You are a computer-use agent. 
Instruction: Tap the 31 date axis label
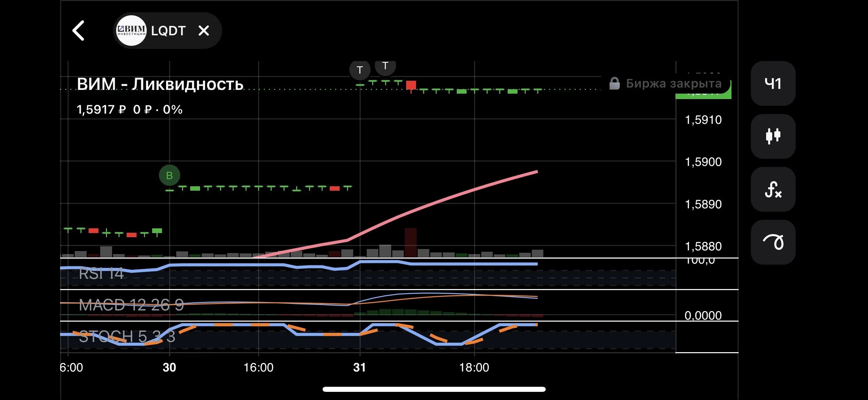tap(360, 367)
